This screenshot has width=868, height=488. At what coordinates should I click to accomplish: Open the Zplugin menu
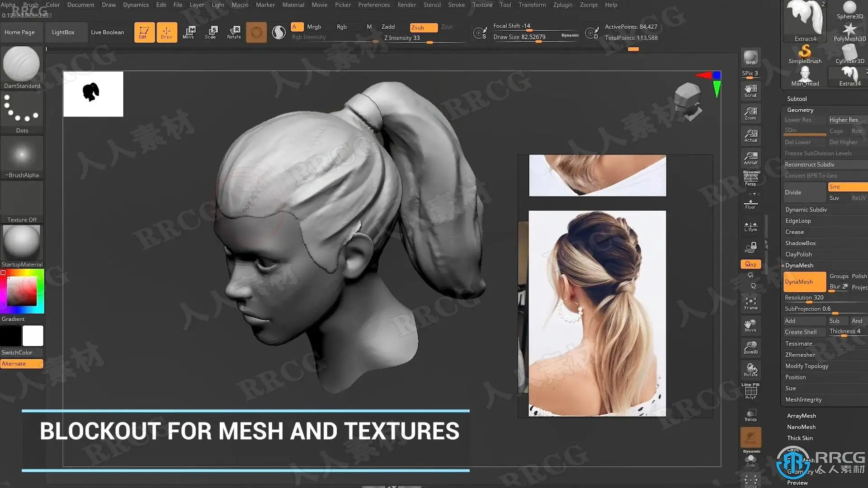tap(562, 5)
